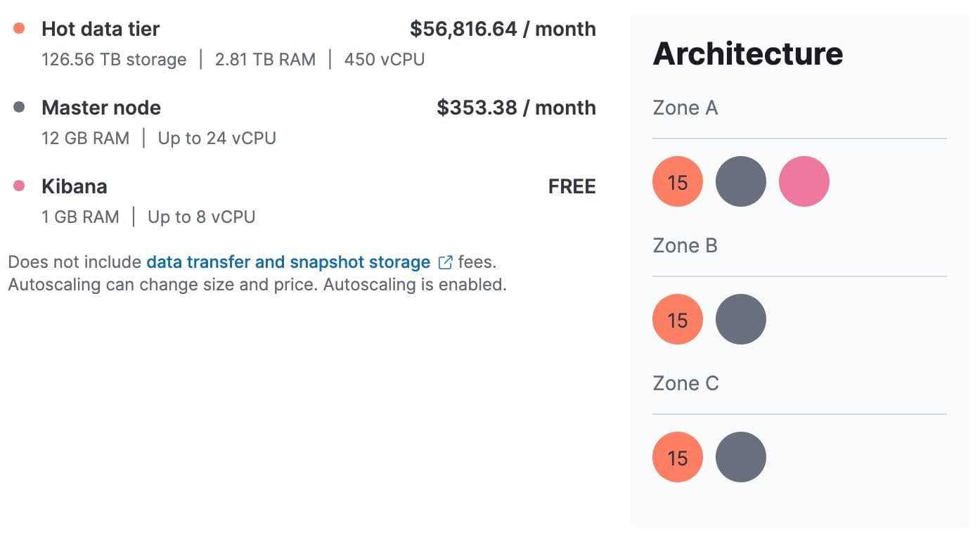This screenshot has height=547, width=980.
Task: Click the gray master node circle in Zone C
Action: point(740,456)
